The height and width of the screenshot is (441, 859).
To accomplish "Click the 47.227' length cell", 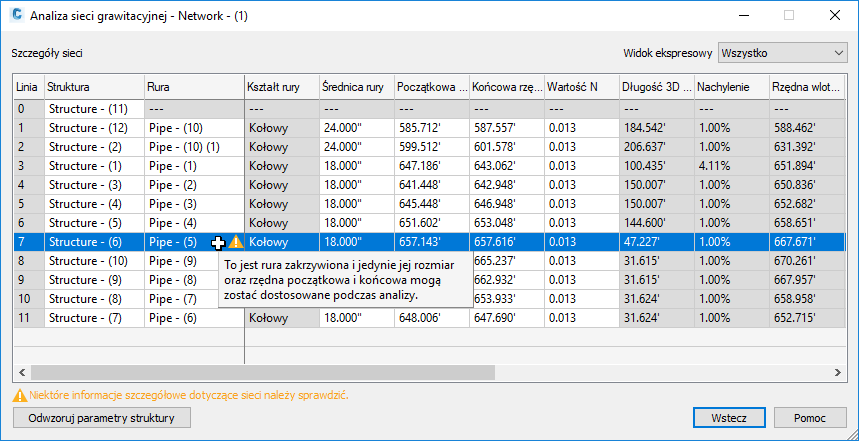I will click(657, 242).
